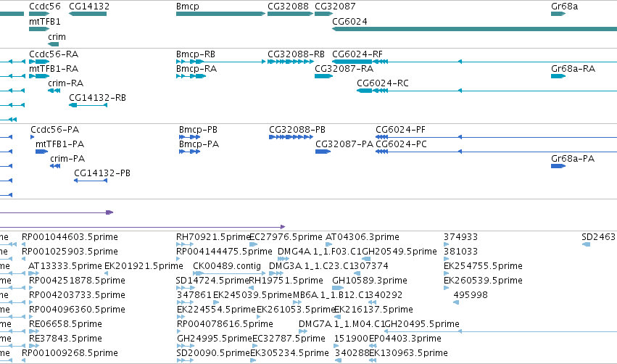Image resolution: width=617 pixels, height=364 pixels.
Task: Select the CG32088-RB transcript exons
Action: click(x=291, y=62)
